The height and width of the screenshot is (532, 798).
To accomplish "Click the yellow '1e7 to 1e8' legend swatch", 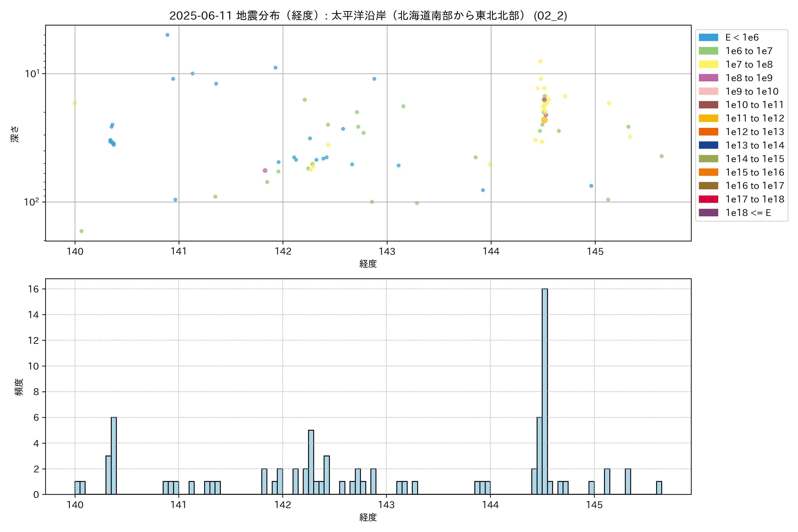I will 708,65.
